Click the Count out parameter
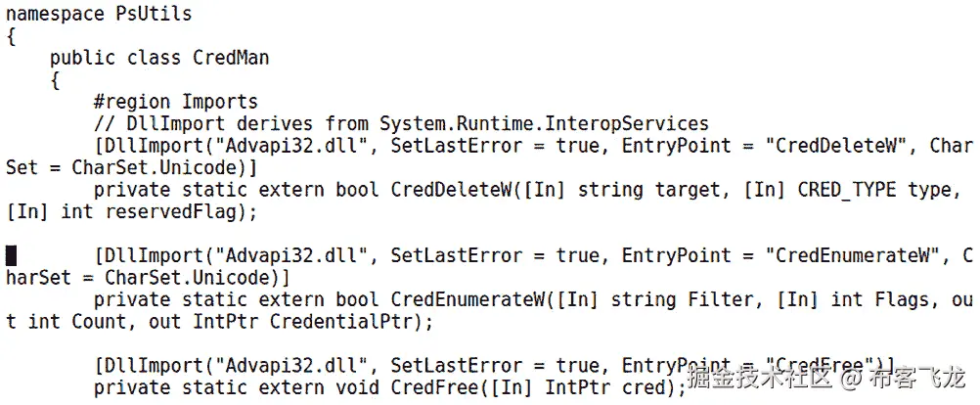The width and height of the screenshot is (980, 405). tap(90, 321)
